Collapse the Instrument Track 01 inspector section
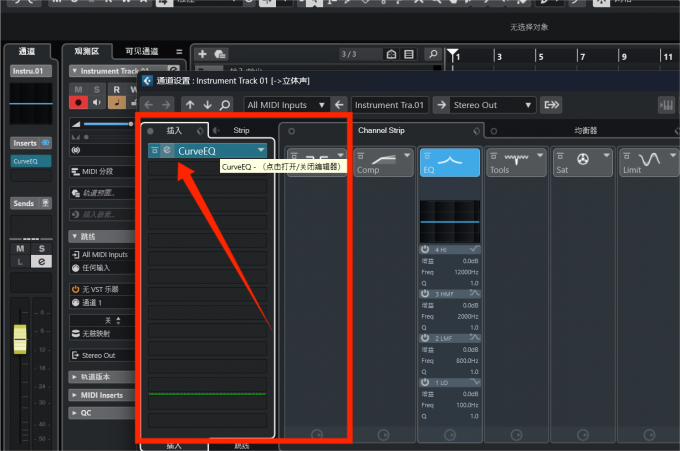 [75, 71]
